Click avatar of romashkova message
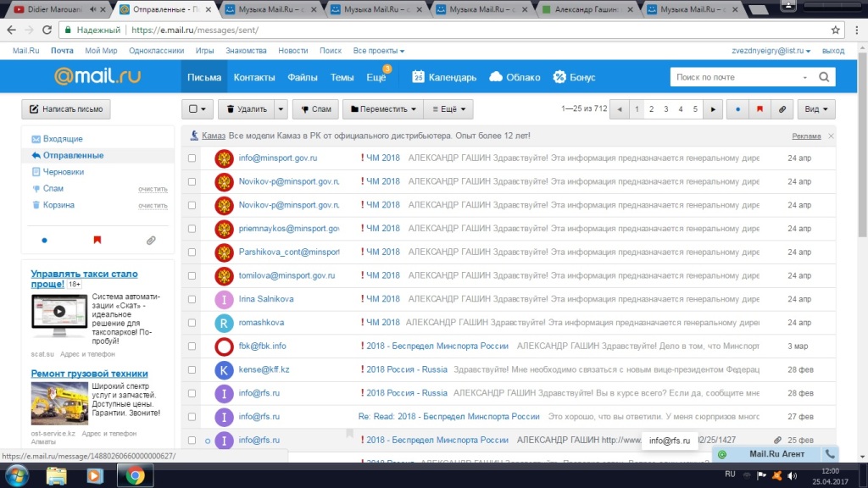This screenshot has width=868, height=488. point(224,323)
